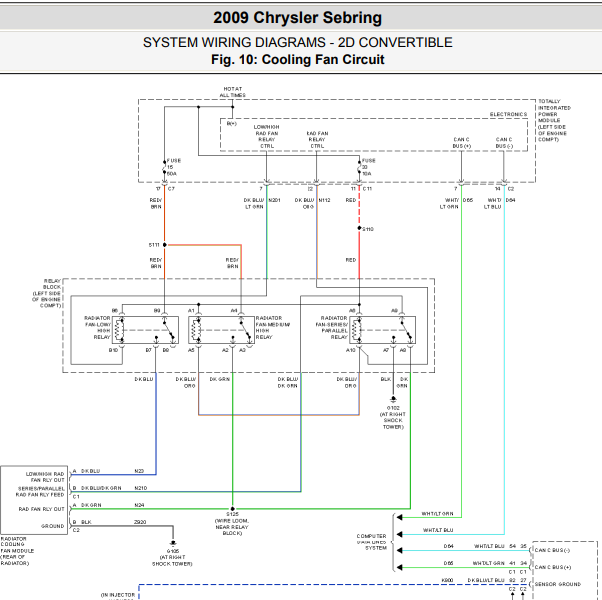Click circuit code "Z920"
The width and height of the screenshot is (602, 600).
pyautogui.click(x=140, y=522)
